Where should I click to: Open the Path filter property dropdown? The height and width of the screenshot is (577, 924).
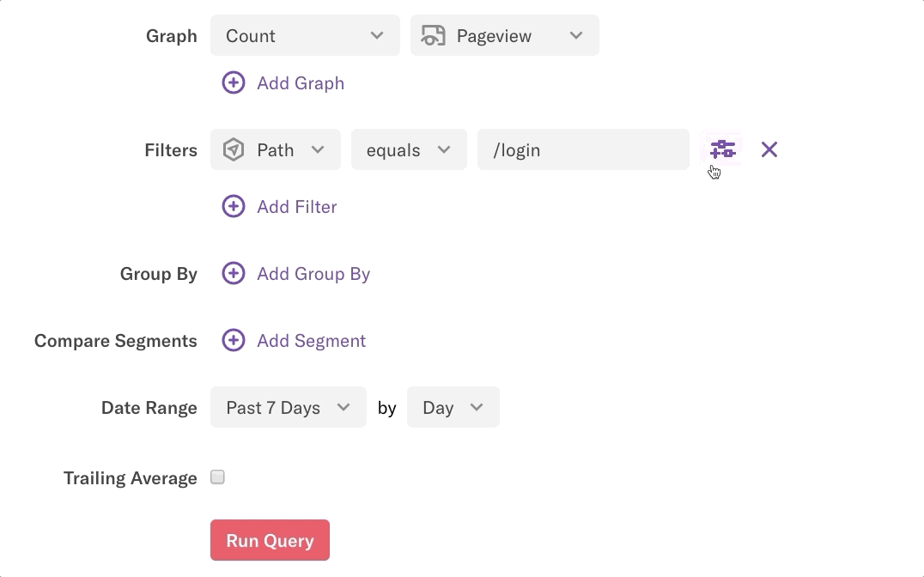[x=276, y=149]
